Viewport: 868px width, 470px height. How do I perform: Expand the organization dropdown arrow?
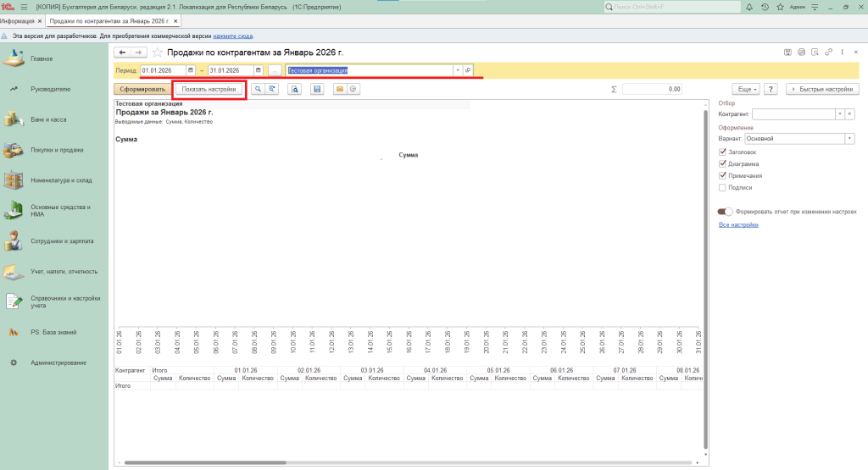tap(458, 70)
